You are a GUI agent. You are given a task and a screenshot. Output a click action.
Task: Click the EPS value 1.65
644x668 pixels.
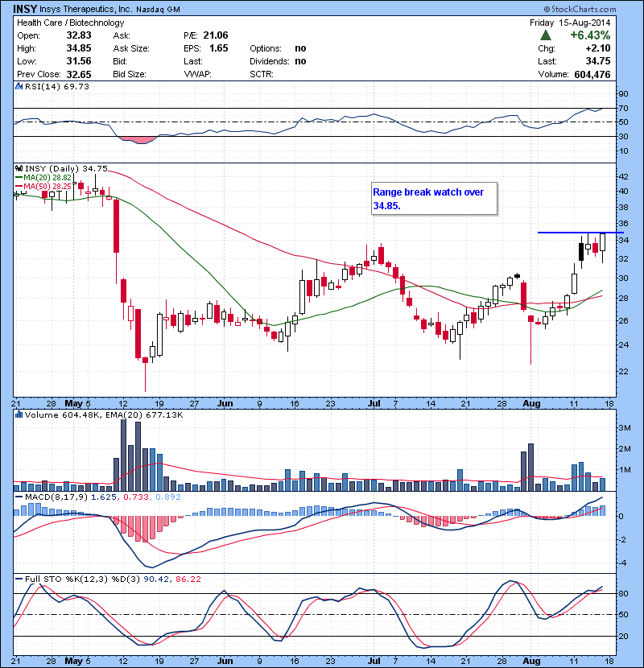[x=219, y=48]
